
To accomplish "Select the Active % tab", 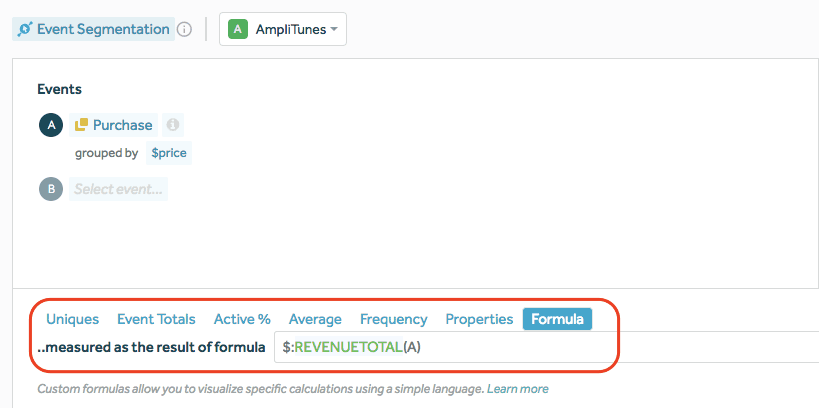I will 242,319.
